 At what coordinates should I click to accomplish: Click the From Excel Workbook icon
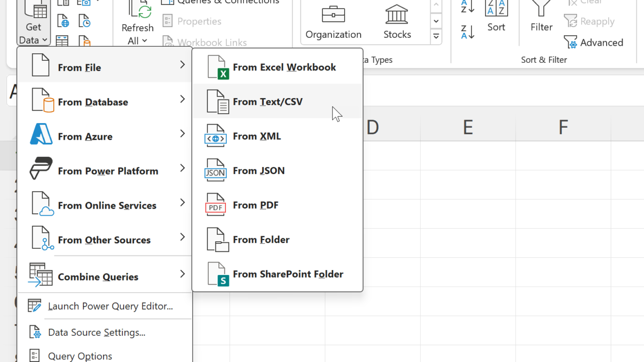pos(217,67)
